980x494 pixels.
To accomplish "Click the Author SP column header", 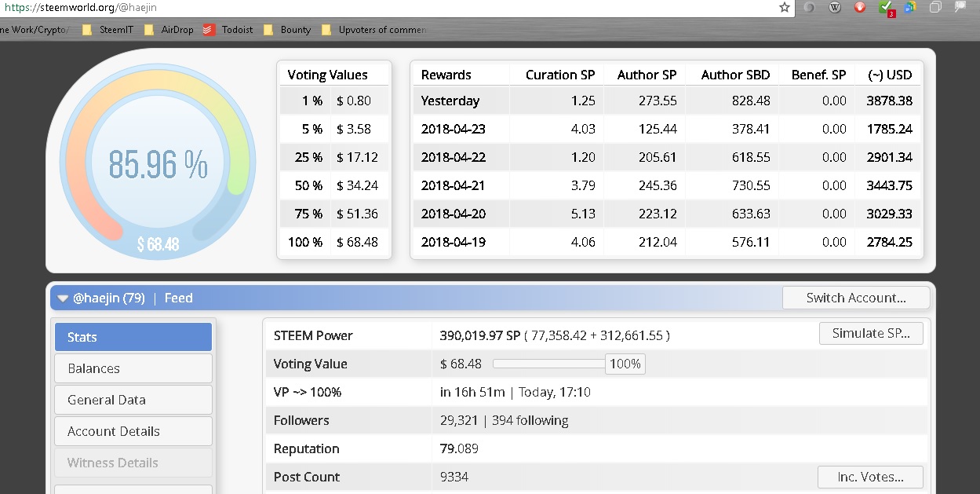I will pos(647,75).
